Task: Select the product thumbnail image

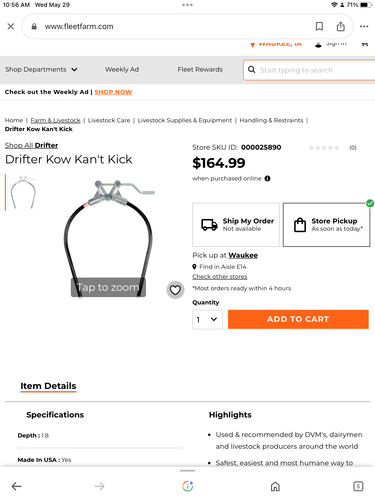Action: pos(23,192)
